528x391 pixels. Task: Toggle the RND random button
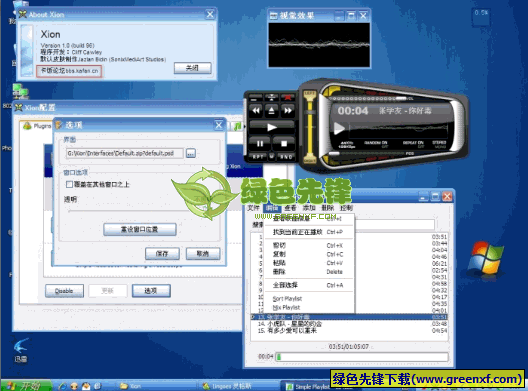coord(286,157)
